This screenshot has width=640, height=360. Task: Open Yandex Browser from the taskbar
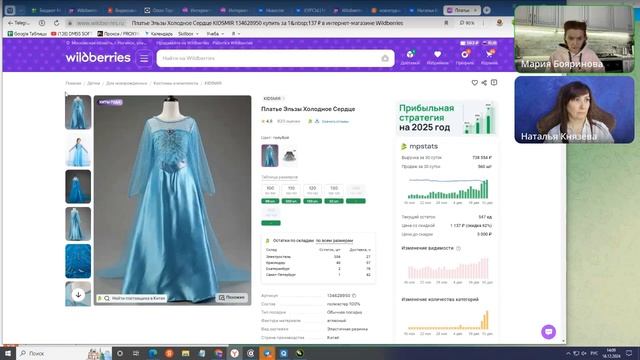234,353
